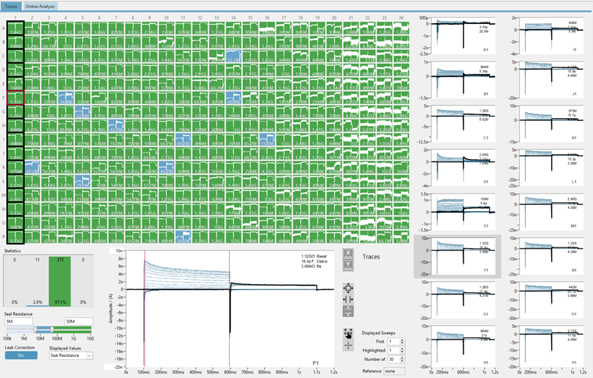This screenshot has width=593, height=378.
Task: Select blue well H7 in the plate grid
Action: [x=116, y=126]
